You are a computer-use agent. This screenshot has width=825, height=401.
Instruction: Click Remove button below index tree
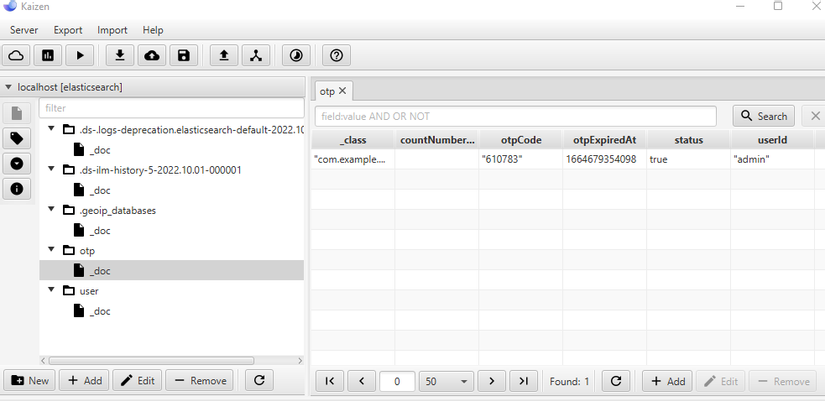coord(200,380)
